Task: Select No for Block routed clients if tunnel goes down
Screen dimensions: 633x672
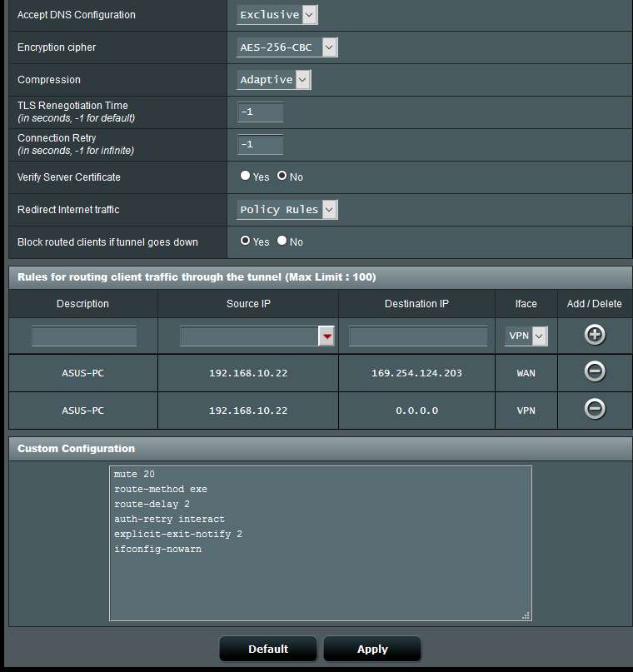Action: tap(282, 241)
